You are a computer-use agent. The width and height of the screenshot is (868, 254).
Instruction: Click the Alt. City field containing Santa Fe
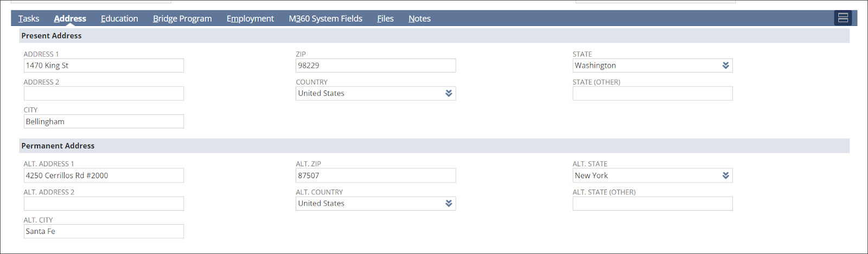coord(104,231)
